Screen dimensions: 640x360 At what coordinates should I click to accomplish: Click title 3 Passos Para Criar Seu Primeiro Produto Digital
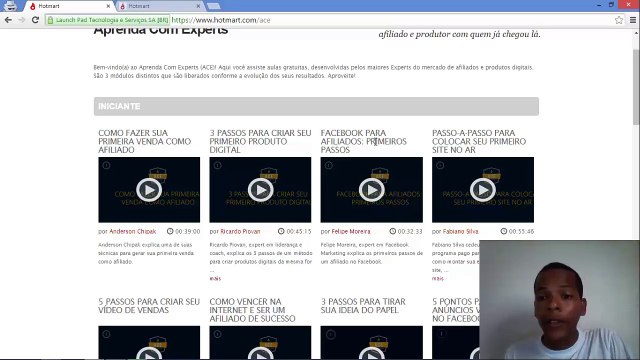[260, 141]
